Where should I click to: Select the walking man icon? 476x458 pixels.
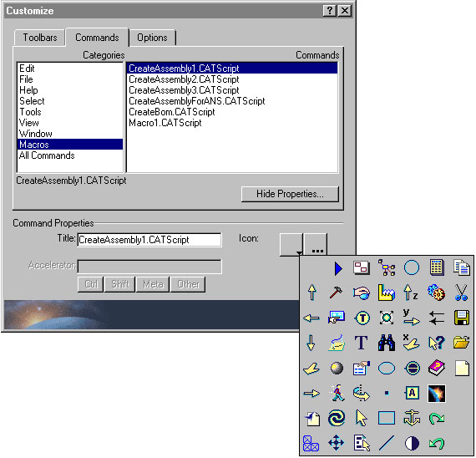(x=337, y=393)
